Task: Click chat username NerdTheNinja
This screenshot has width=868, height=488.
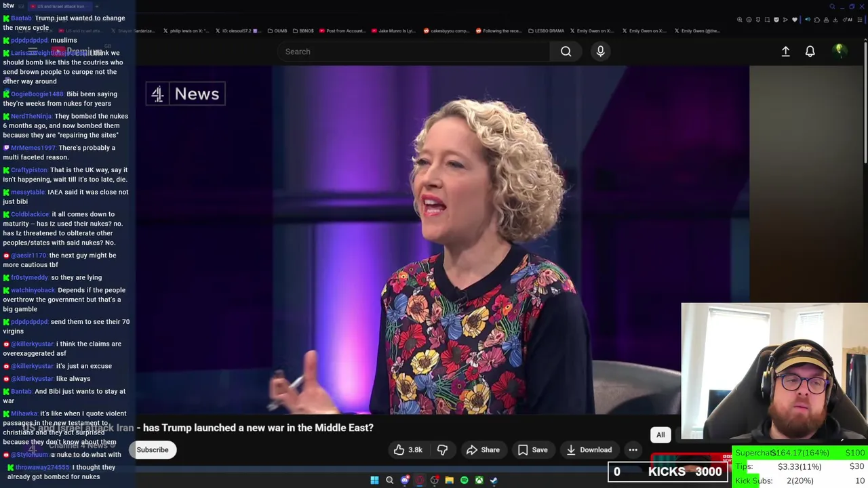Action: [x=31, y=116]
